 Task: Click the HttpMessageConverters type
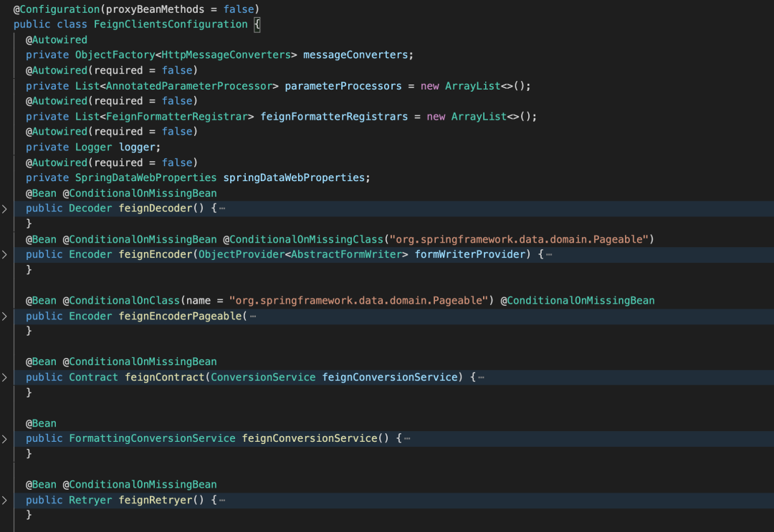point(226,54)
